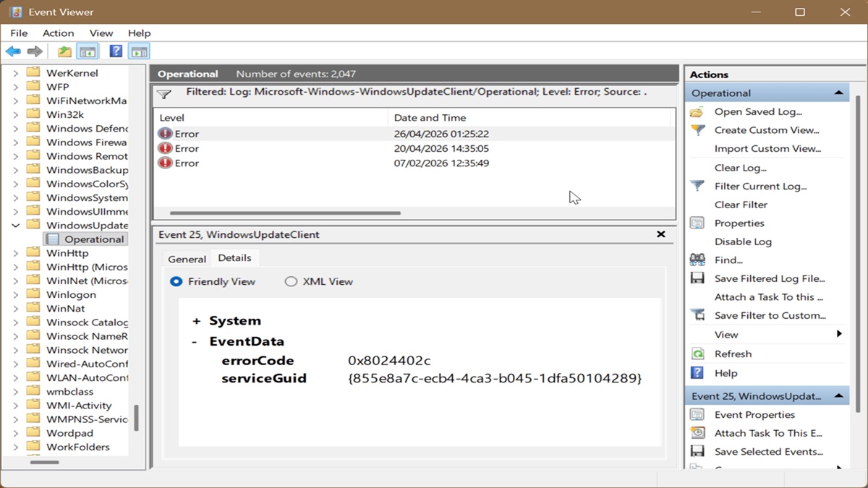Click the Operational log icon in the tree
This screenshot has width=868, height=488.
52,239
